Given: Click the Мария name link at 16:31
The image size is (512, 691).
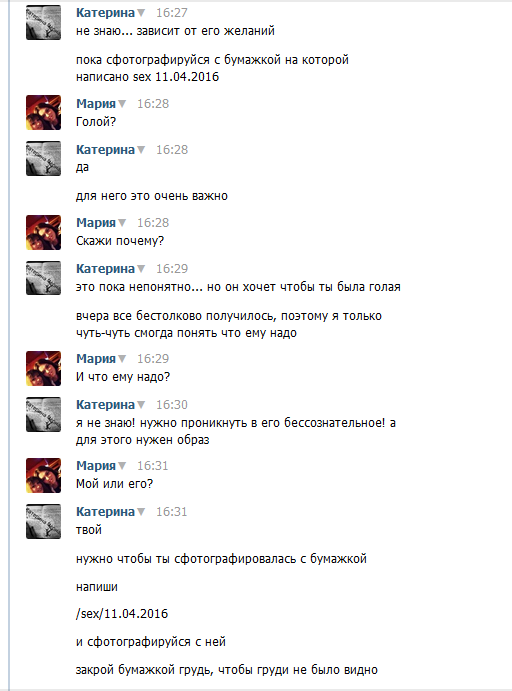Looking at the screenshot, I should pos(96,466).
